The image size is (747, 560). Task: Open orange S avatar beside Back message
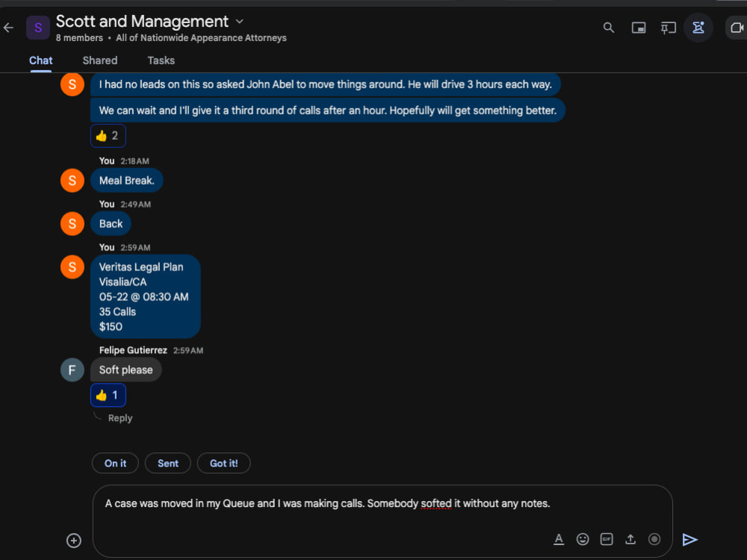click(x=72, y=224)
